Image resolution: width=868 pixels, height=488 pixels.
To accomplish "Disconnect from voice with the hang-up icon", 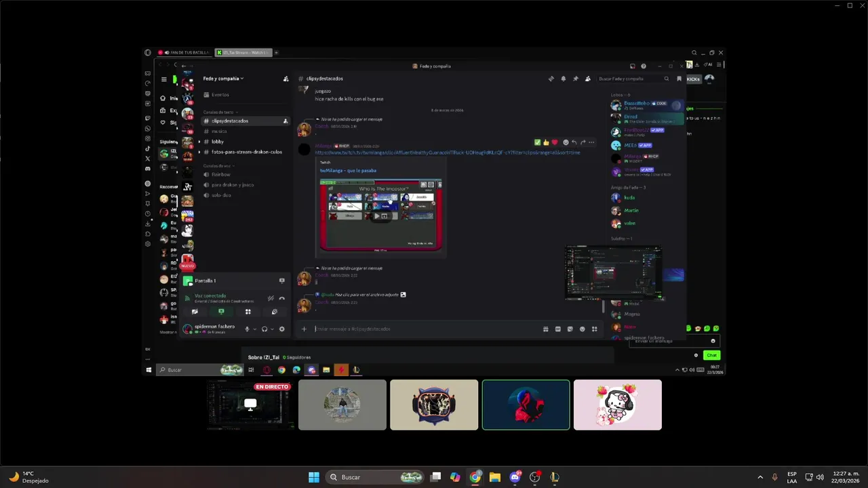I will click(x=282, y=298).
